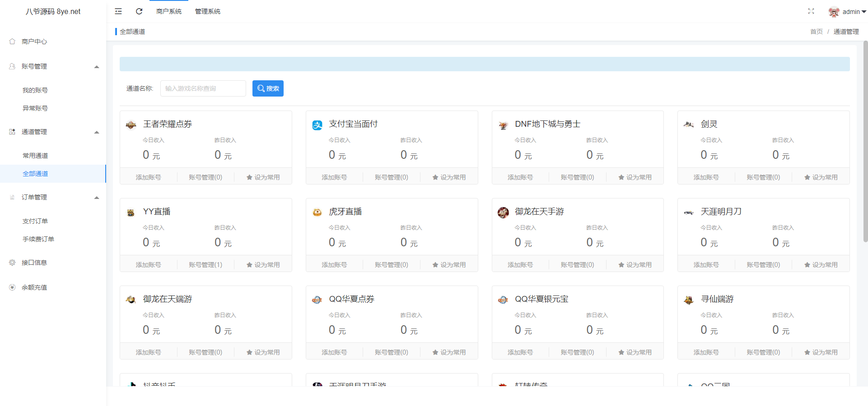Switch to the 商户系统 tab
This screenshot has width=868, height=406.
pyautogui.click(x=168, y=11)
